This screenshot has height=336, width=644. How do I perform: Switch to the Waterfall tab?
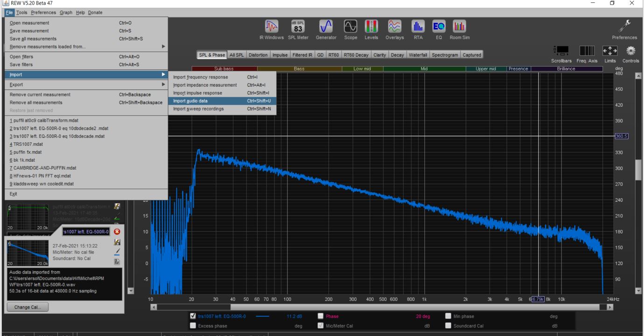(x=418, y=55)
